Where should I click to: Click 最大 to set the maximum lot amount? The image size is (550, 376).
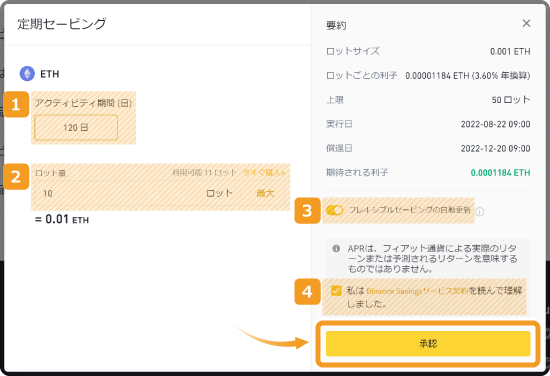click(x=265, y=193)
